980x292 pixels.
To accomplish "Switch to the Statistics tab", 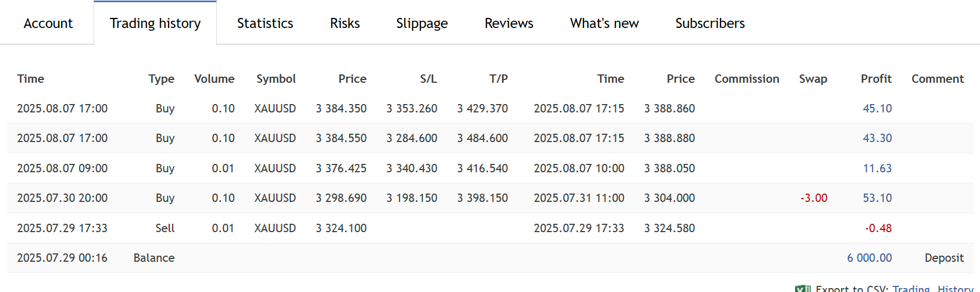I will tap(265, 23).
